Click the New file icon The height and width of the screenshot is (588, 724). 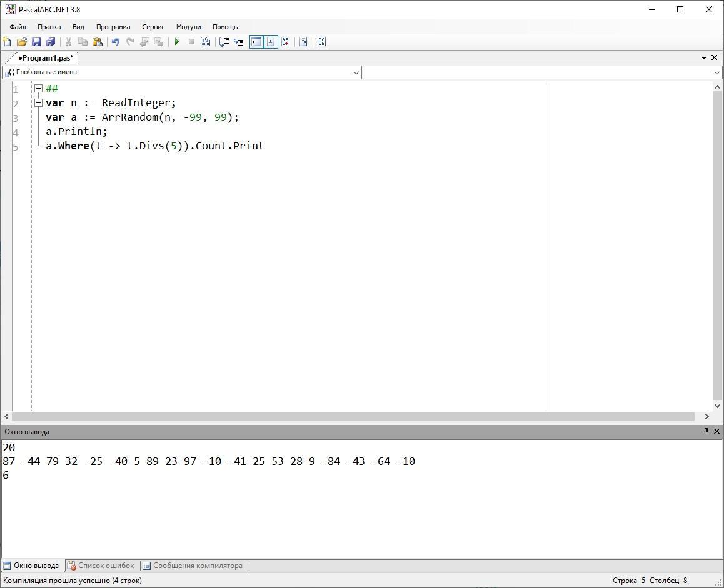7,42
